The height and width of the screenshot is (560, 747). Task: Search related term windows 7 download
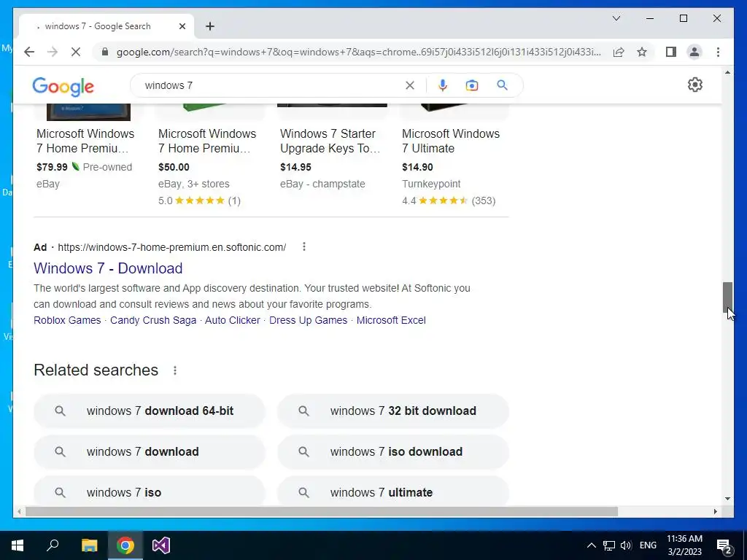(x=149, y=452)
